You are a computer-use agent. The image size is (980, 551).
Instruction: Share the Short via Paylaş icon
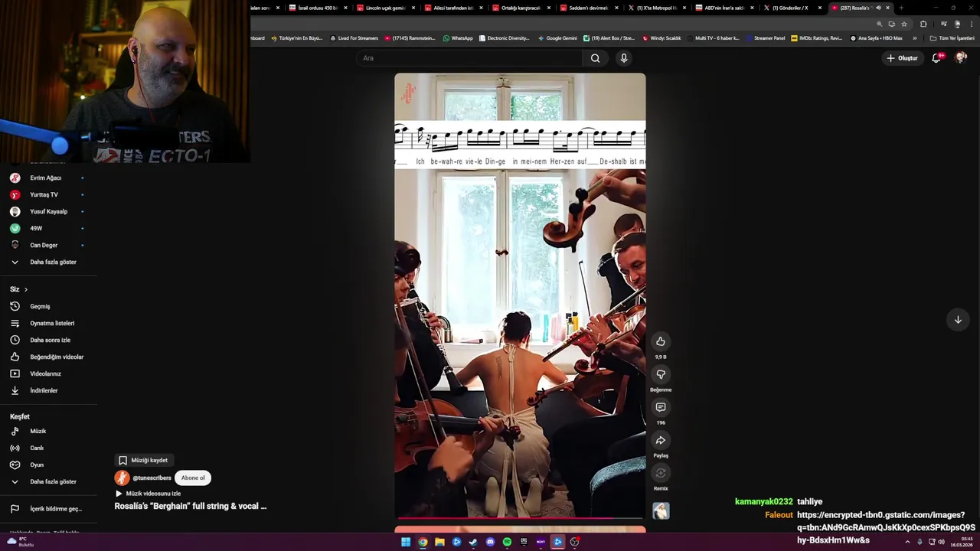pyautogui.click(x=661, y=440)
